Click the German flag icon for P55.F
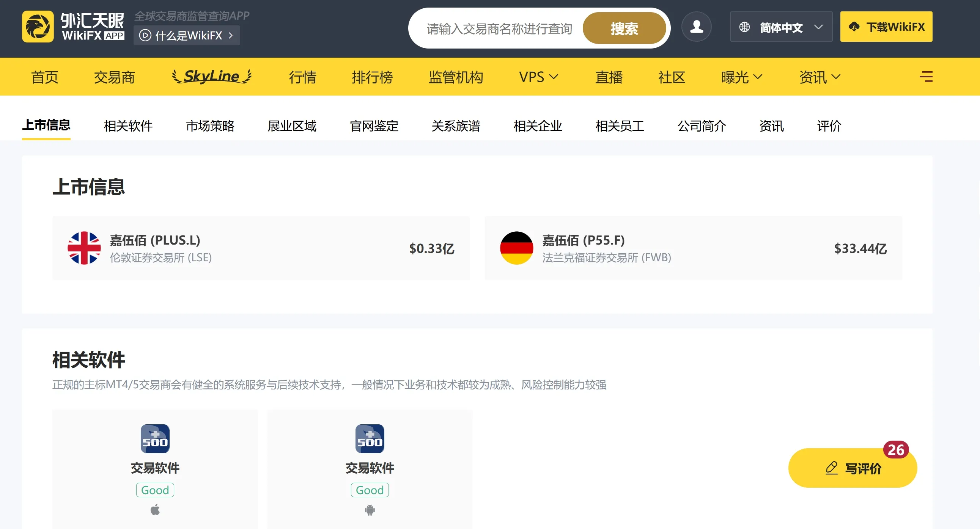The height and width of the screenshot is (529, 980). pyautogui.click(x=516, y=248)
